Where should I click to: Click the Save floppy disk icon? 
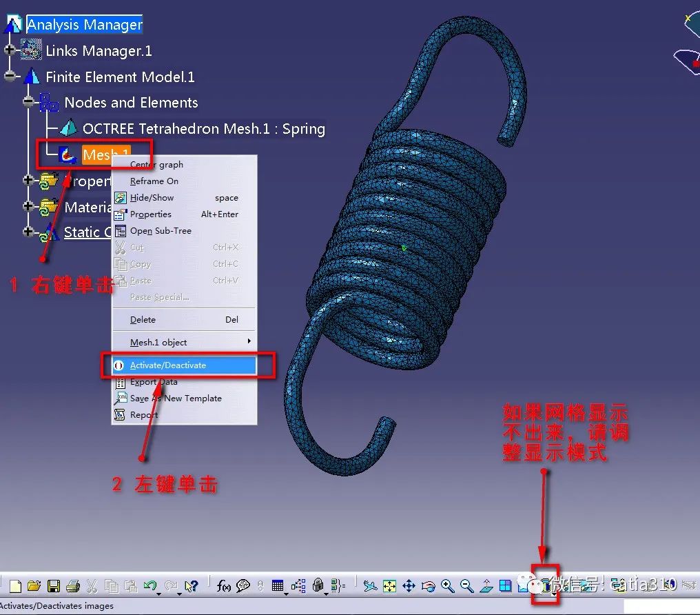point(53,586)
